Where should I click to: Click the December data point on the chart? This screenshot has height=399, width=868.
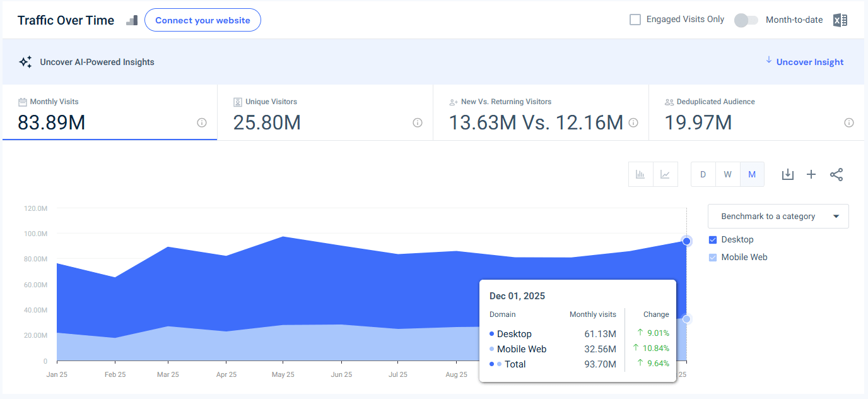click(686, 241)
